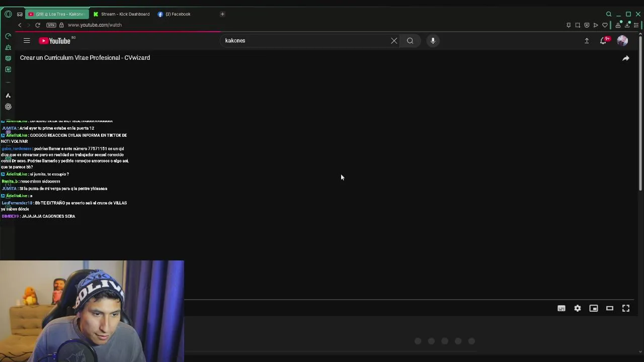Click the BIMBEX9 JAJAJAJA chat message
The image size is (644, 362).
(x=39, y=216)
